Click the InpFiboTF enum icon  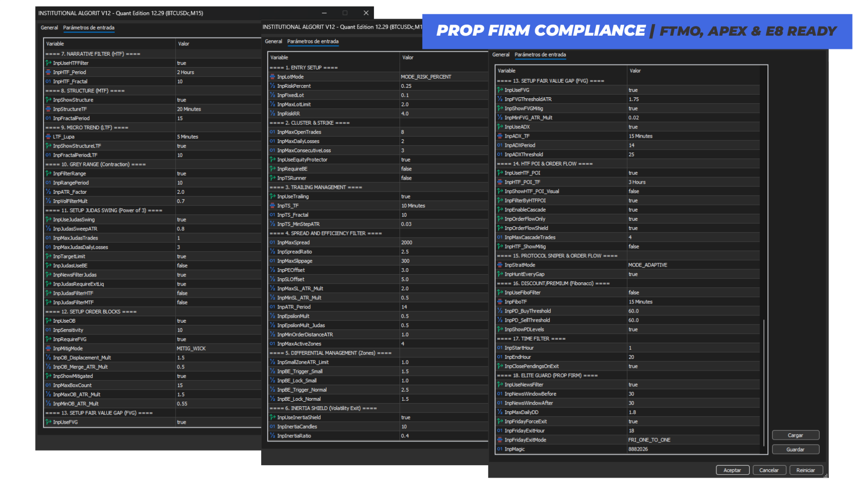click(x=500, y=302)
